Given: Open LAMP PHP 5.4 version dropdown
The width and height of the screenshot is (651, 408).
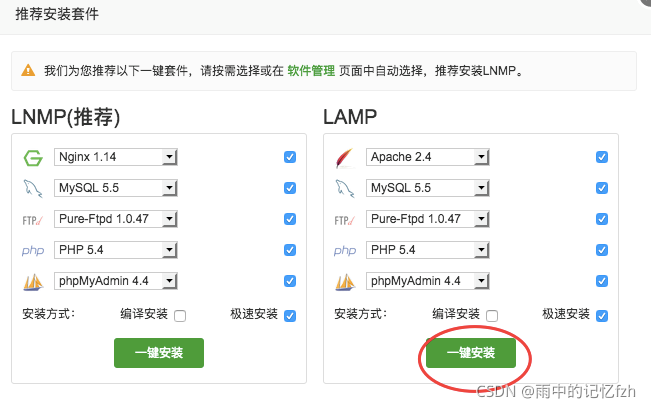Looking at the screenshot, I should [428, 250].
